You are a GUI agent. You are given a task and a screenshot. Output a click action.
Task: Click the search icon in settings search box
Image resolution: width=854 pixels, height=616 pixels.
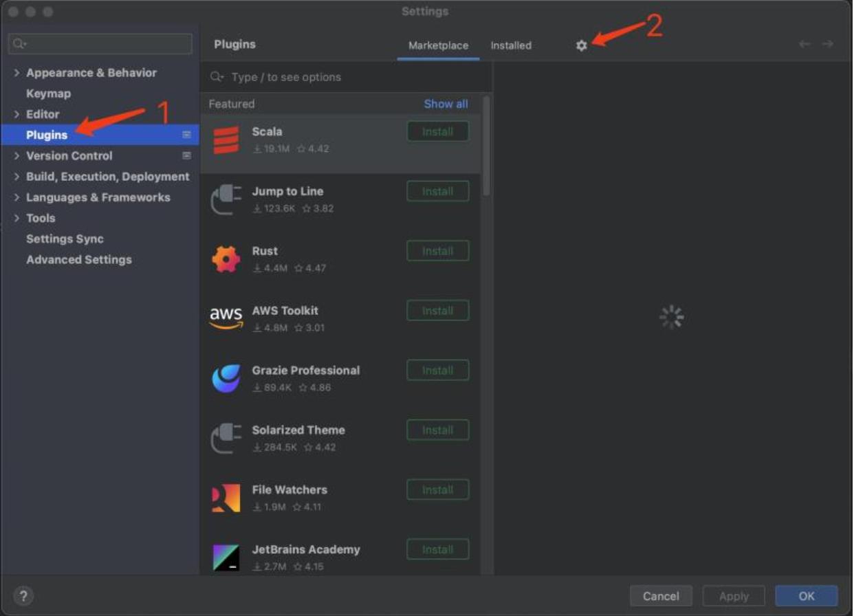(19, 44)
